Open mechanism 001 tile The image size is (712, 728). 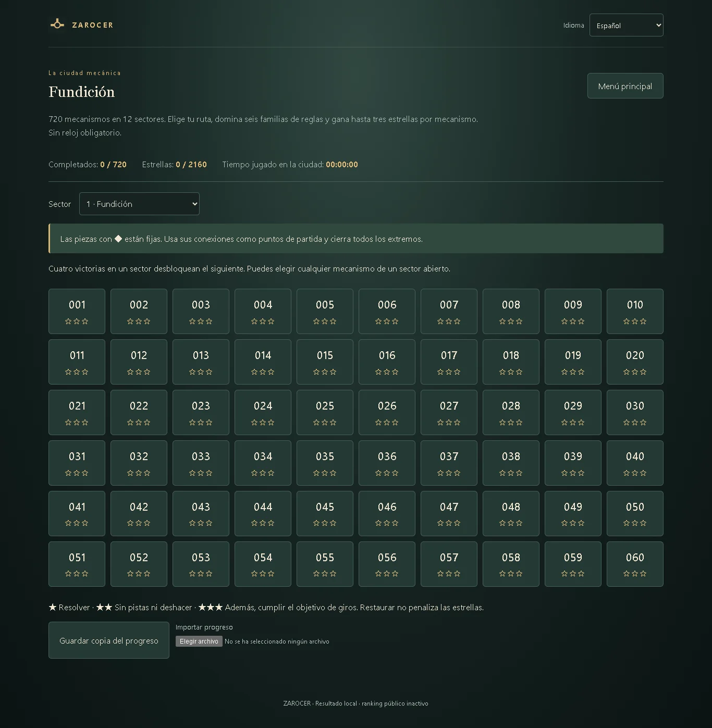click(77, 311)
